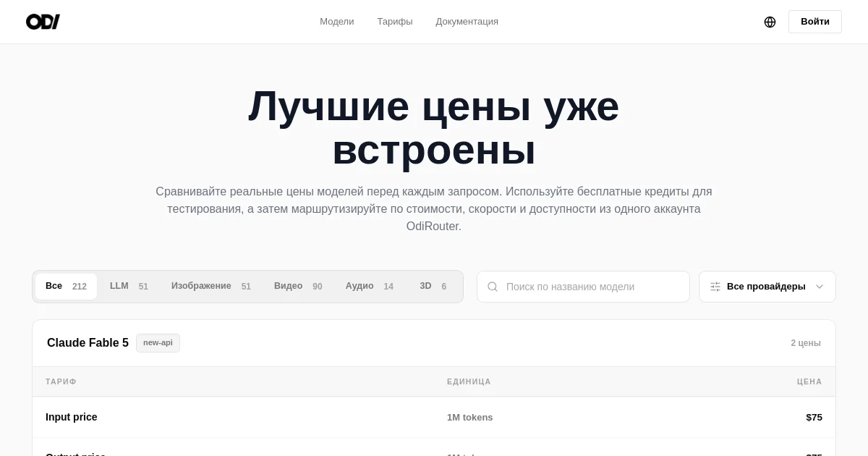868x456 pixels.
Task: Switch to the Аудио tab
Action: click(x=370, y=287)
